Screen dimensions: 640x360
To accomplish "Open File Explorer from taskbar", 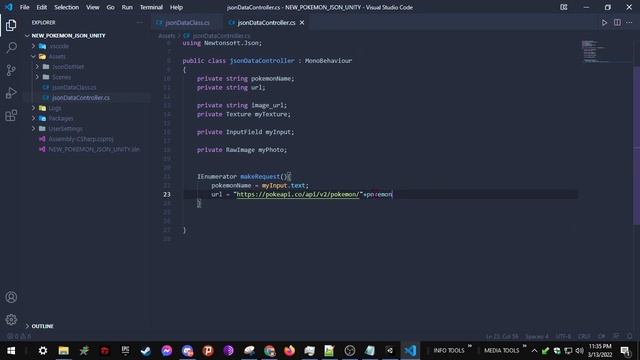I will (x=63, y=351).
